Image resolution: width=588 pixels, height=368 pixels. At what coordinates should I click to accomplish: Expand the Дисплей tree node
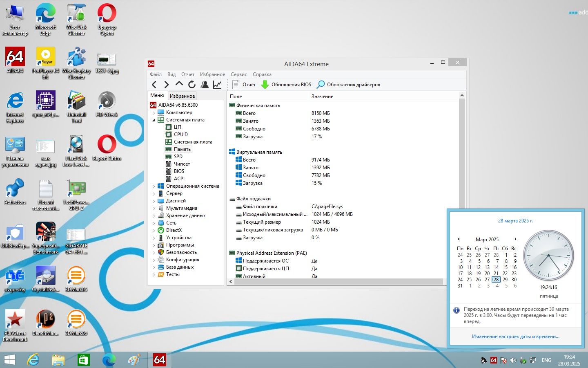tap(154, 201)
